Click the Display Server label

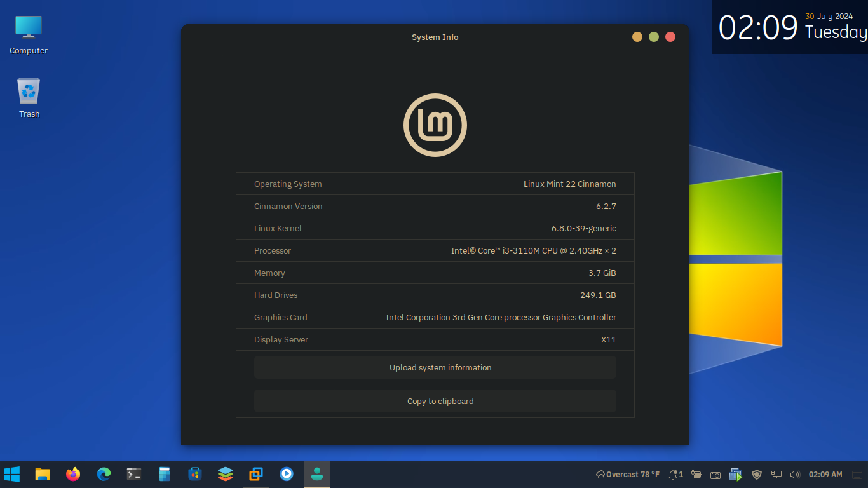click(281, 339)
